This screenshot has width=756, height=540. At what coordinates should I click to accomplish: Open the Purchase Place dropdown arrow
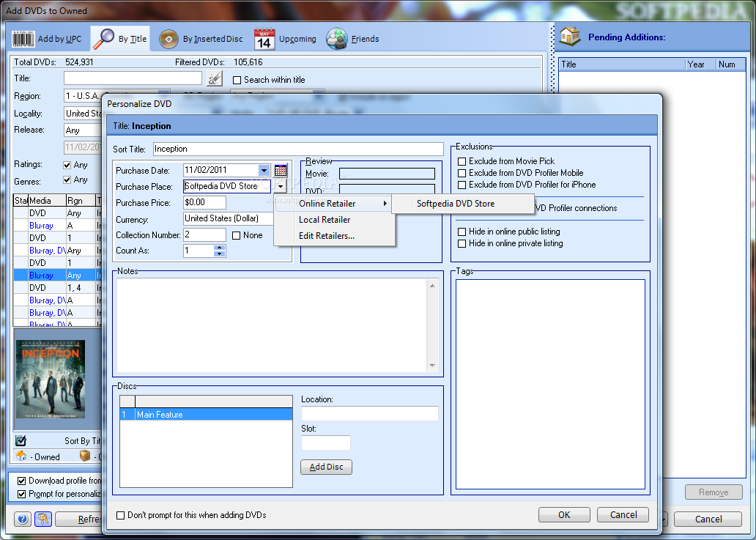tap(281, 187)
